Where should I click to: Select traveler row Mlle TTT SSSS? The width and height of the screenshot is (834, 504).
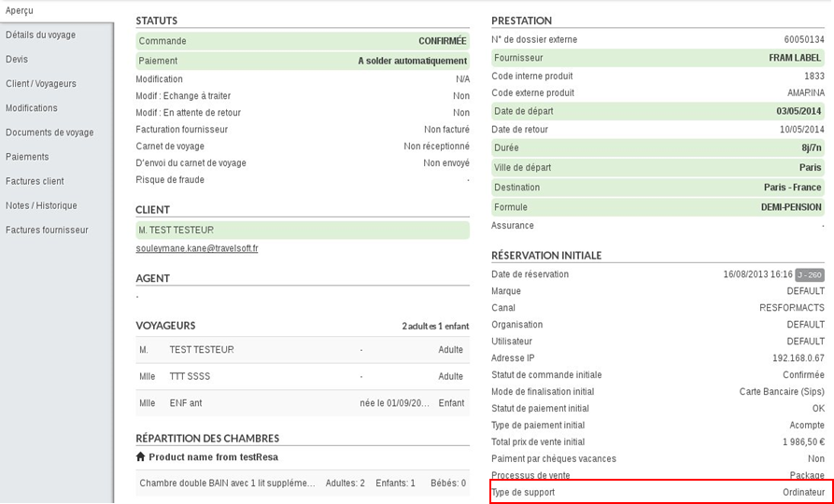click(x=302, y=376)
